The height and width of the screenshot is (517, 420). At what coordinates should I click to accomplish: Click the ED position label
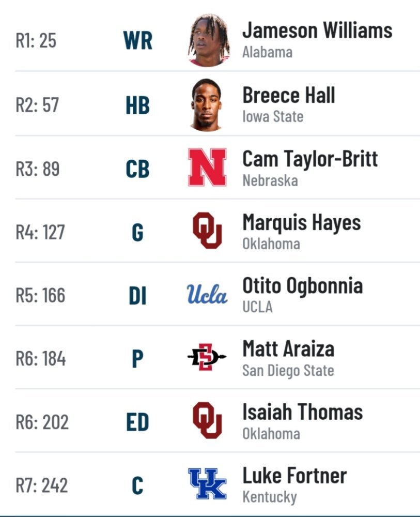[x=138, y=422]
